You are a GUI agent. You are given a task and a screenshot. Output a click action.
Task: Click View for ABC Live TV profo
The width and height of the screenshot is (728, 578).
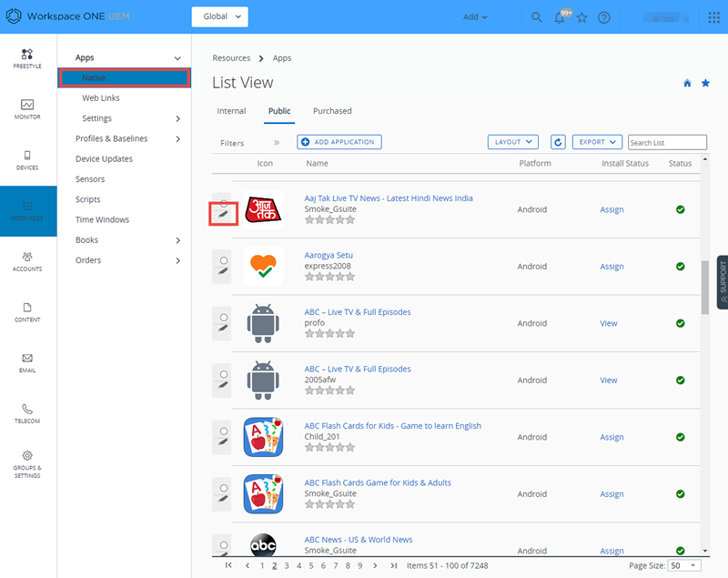(x=608, y=323)
